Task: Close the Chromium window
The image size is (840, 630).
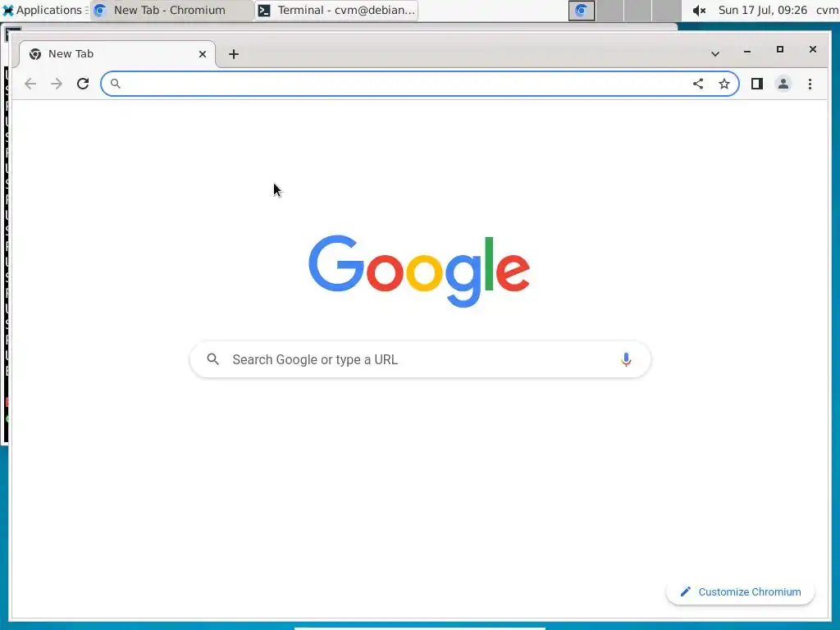Action: coord(813,50)
